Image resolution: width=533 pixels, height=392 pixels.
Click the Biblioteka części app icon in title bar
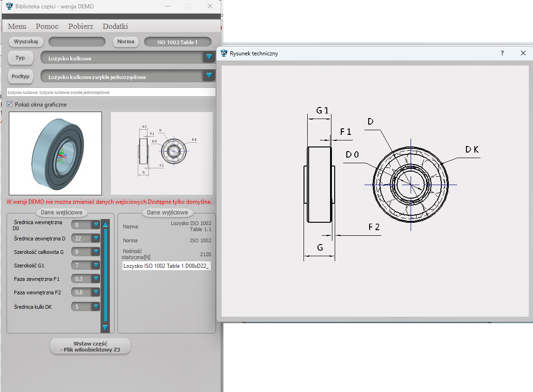pyautogui.click(x=9, y=6)
